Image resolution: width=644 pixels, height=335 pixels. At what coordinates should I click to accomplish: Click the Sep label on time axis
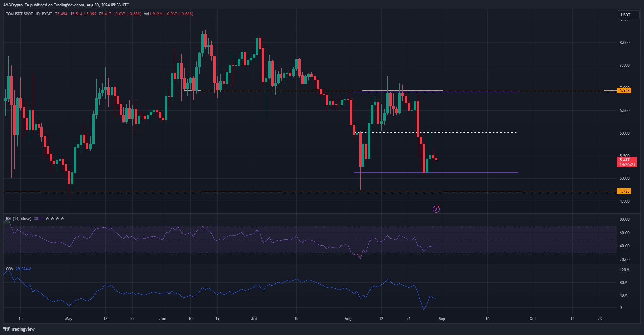click(442, 319)
